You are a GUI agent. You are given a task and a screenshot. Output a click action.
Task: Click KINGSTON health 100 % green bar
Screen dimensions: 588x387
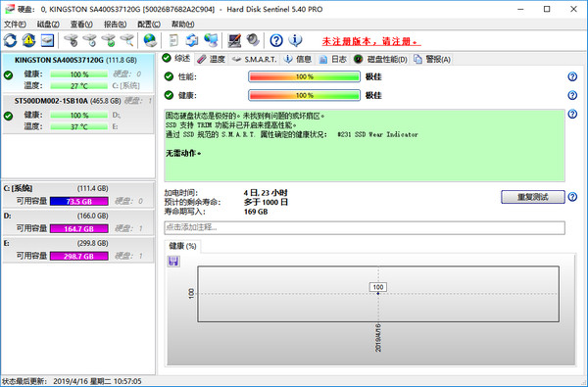(x=79, y=74)
